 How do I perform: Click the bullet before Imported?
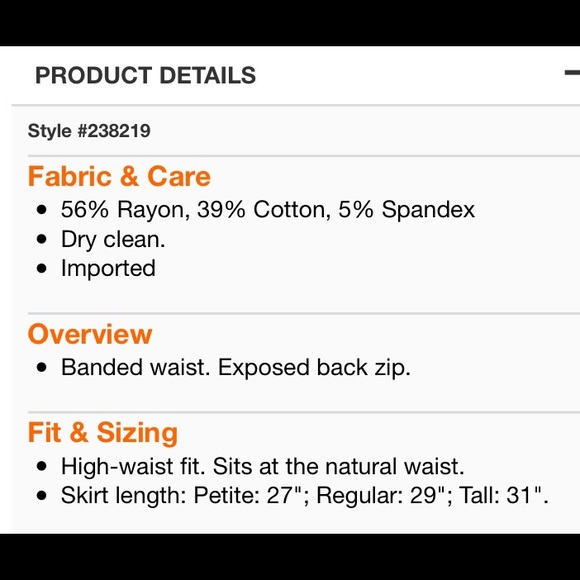[42, 268]
